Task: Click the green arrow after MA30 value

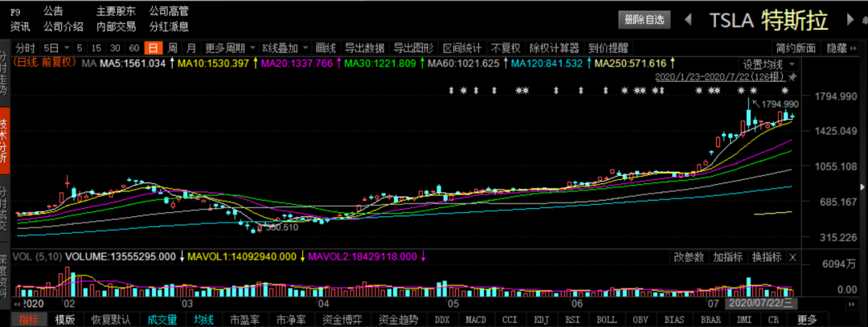Action: point(422,63)
